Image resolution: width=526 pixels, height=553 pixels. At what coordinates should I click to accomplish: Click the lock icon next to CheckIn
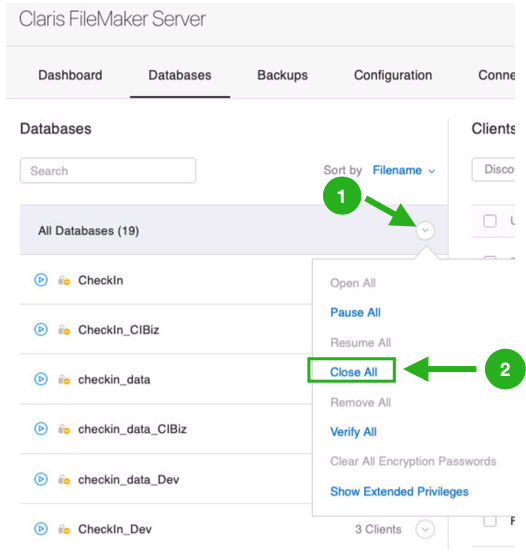64,280
